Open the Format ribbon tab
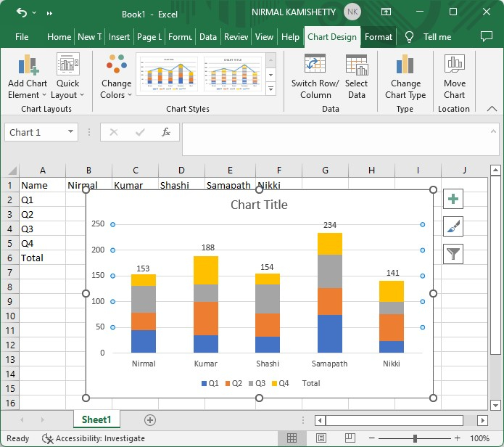 [x=379, y=37]
